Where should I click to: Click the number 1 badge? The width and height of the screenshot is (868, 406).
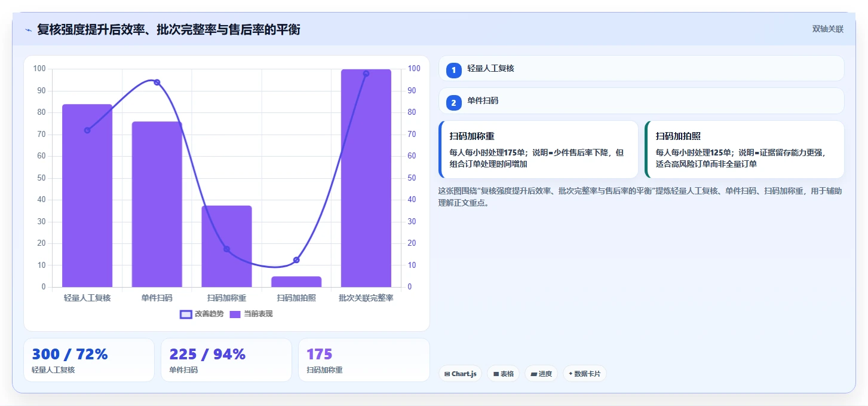[453, 71]
